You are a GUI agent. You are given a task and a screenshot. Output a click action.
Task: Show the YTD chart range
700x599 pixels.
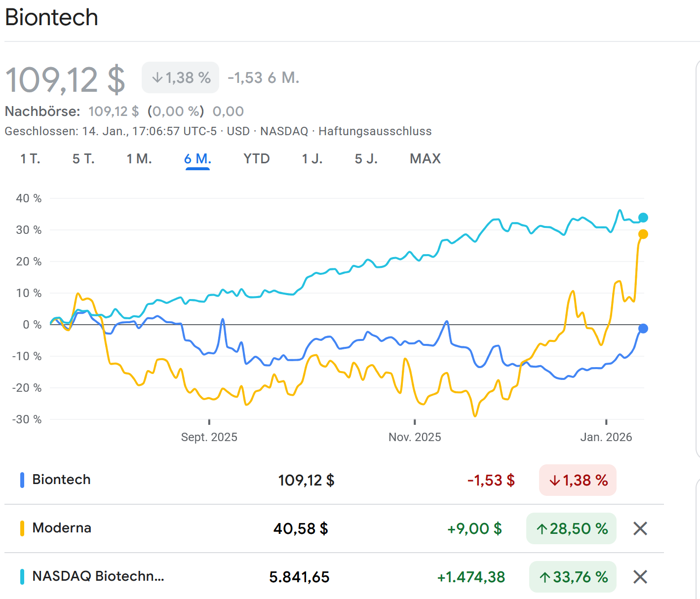256,159
